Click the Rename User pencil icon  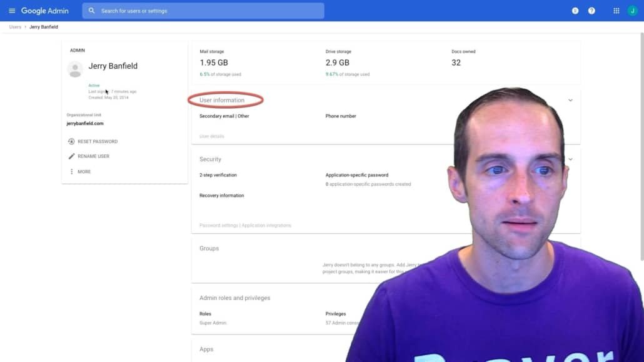click(71, 156)
